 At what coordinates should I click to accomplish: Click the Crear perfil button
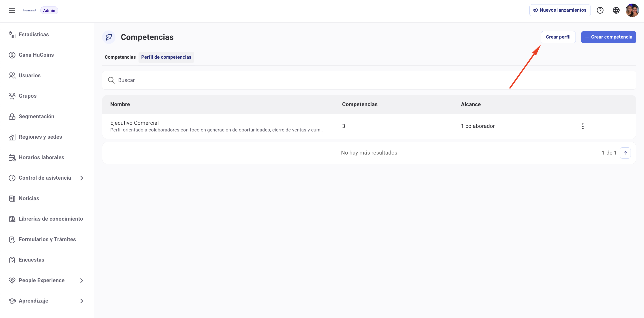click(558, 37)
